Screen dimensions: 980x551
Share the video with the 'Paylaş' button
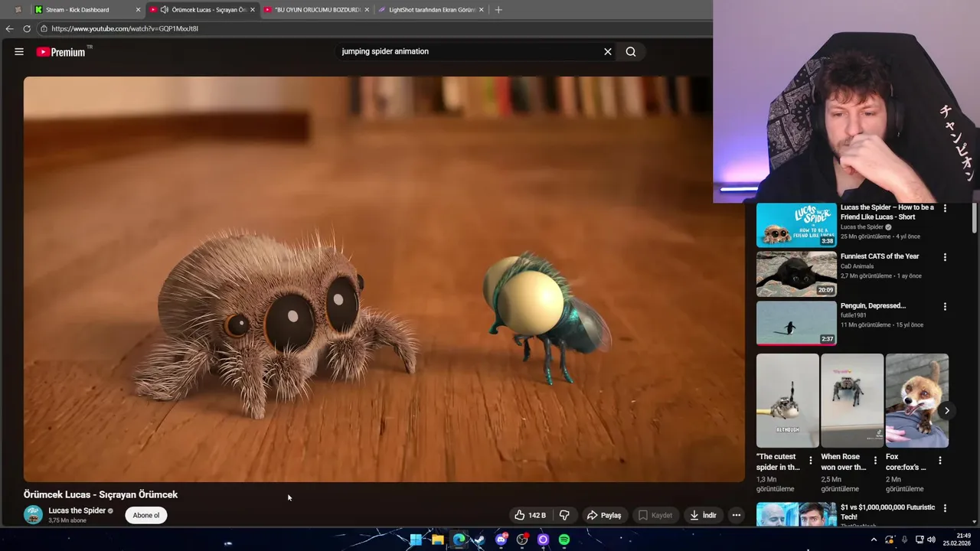604,515
